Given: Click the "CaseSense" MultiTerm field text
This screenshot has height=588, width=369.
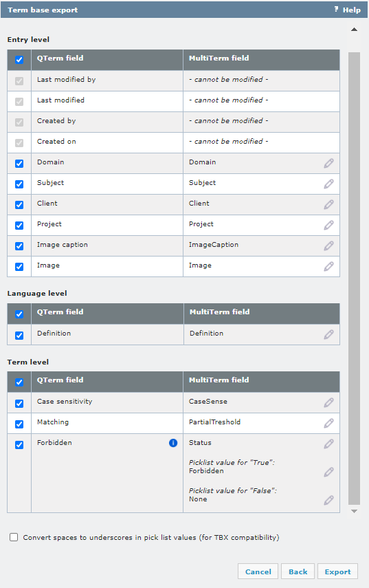Looking at the screenshot, I should (x=208, y=401).
